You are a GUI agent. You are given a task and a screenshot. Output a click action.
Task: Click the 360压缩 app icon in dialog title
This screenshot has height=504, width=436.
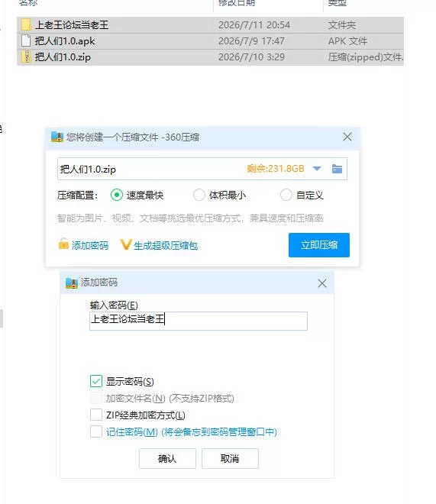tap(57, 137)
